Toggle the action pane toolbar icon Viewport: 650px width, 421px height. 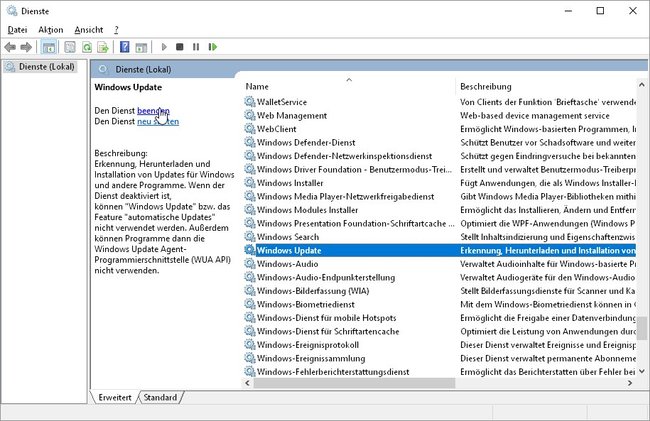(x=141, y=47)
